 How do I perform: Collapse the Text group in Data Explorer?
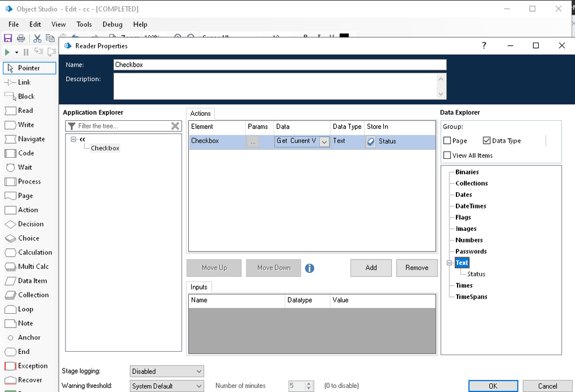(449, 262)
